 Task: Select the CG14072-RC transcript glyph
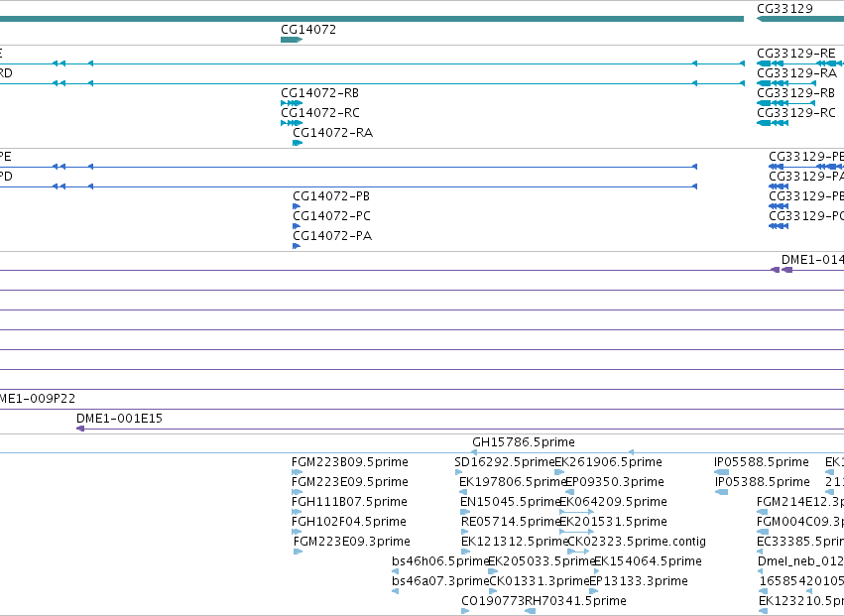point(292,123)
